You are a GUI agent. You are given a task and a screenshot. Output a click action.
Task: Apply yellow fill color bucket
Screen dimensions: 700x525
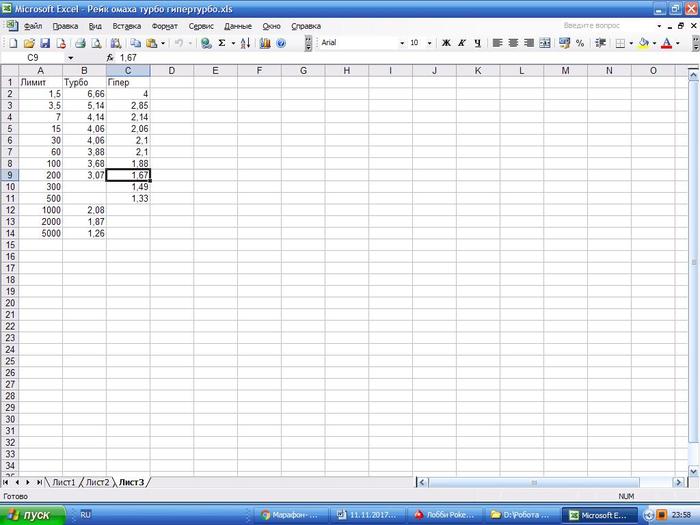644,43
